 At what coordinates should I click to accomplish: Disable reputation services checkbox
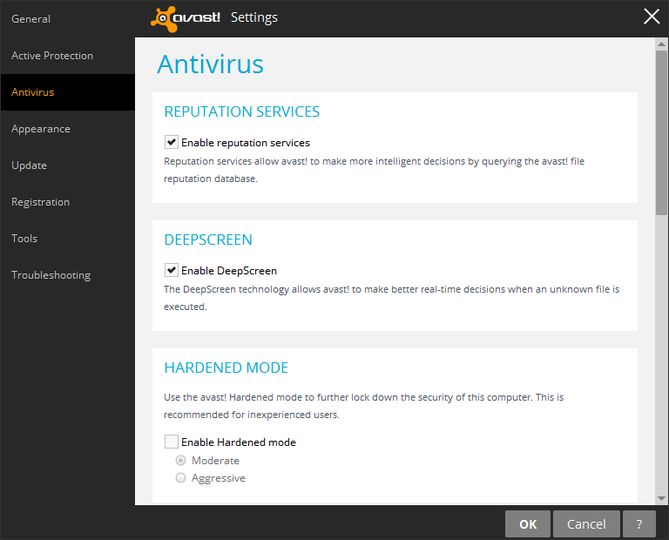coord(171,142)
